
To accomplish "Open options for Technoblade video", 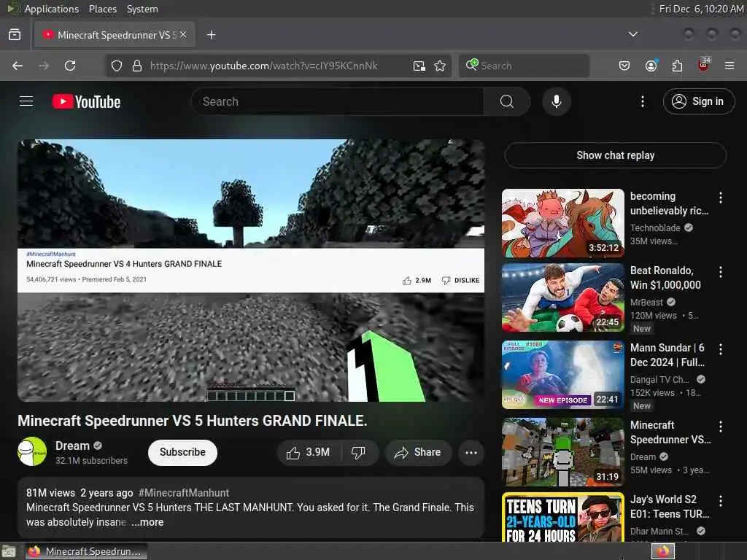I will pos(720,197).
